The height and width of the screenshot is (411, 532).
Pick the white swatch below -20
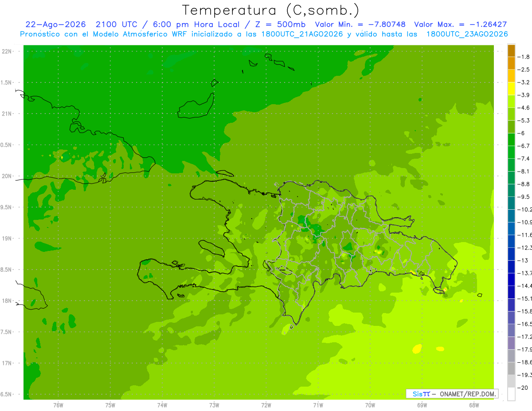511,394
